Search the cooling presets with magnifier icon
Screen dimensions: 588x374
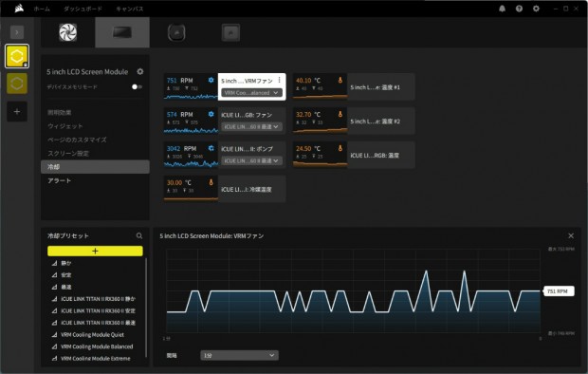(139, 235)
